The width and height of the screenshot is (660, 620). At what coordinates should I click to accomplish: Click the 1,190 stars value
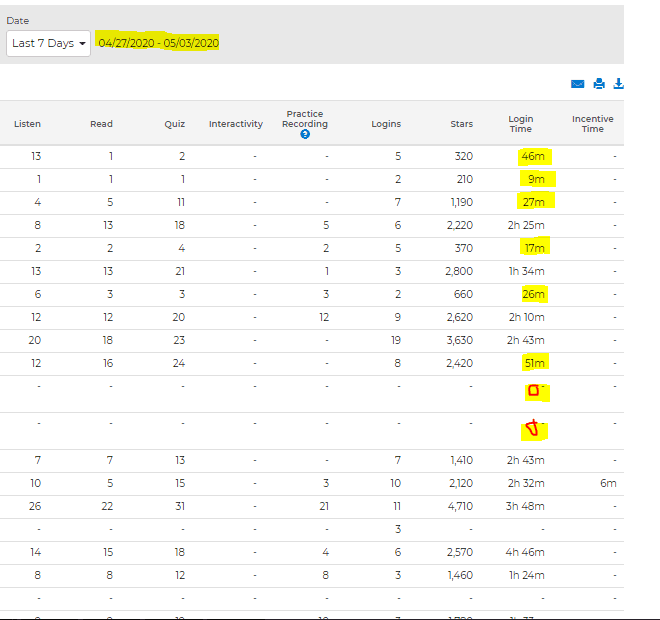click(x=462, y=202)
